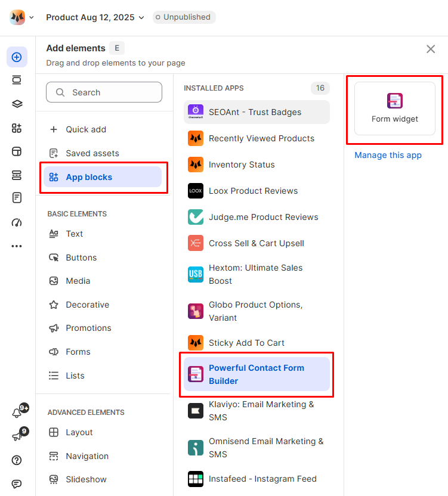Select Powerful Contact Form Builder app
The height and width of the screenshot is (496, 448).
(257, 374)
